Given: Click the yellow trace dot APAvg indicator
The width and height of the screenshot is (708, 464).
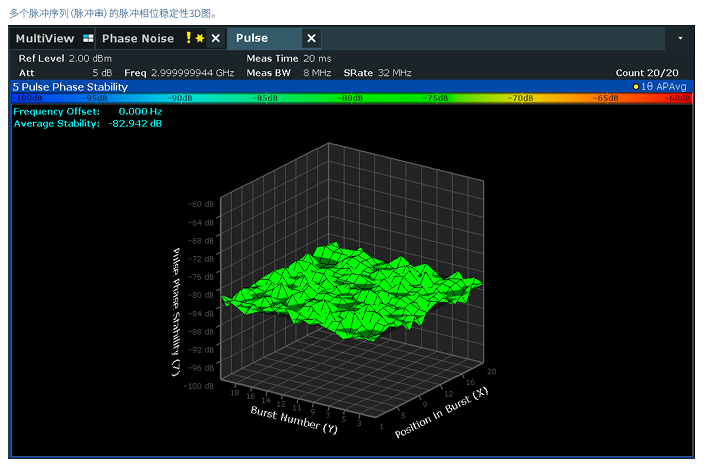Looking at the screenshot, I should [x=636, y=87].
